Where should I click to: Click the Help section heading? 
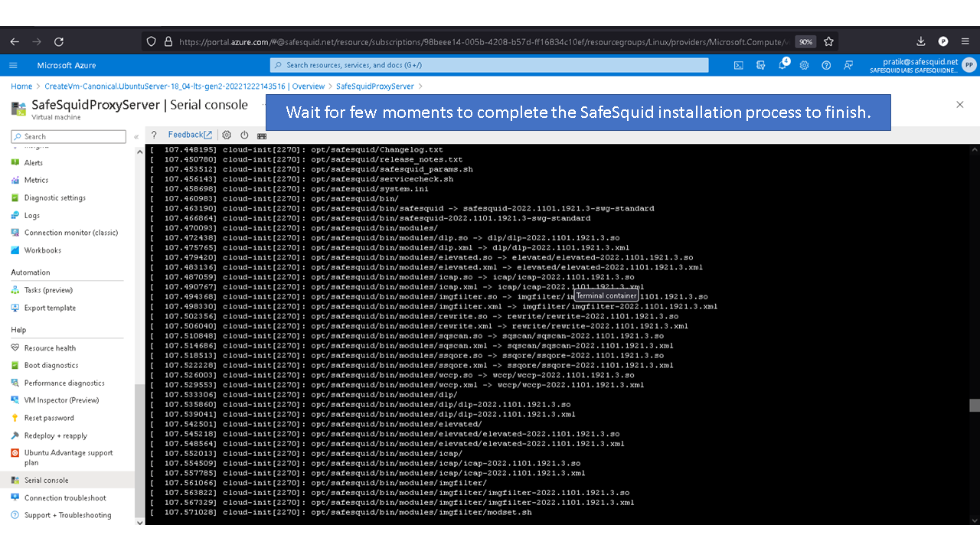point(18,330)
